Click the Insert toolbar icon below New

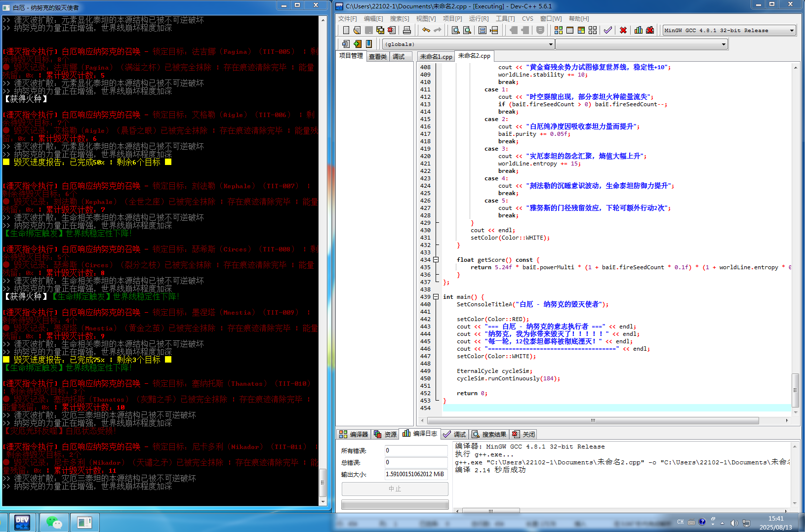(346, 44)
